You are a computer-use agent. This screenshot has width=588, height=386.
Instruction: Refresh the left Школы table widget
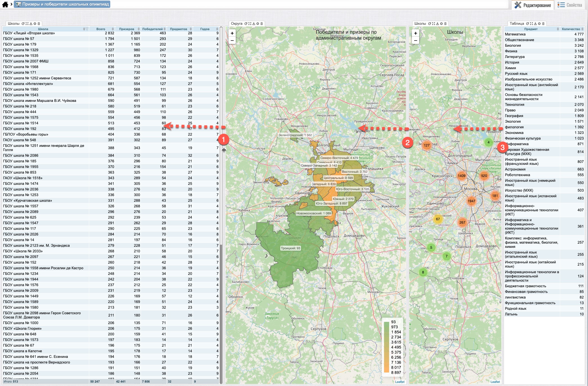pos(23,24)
